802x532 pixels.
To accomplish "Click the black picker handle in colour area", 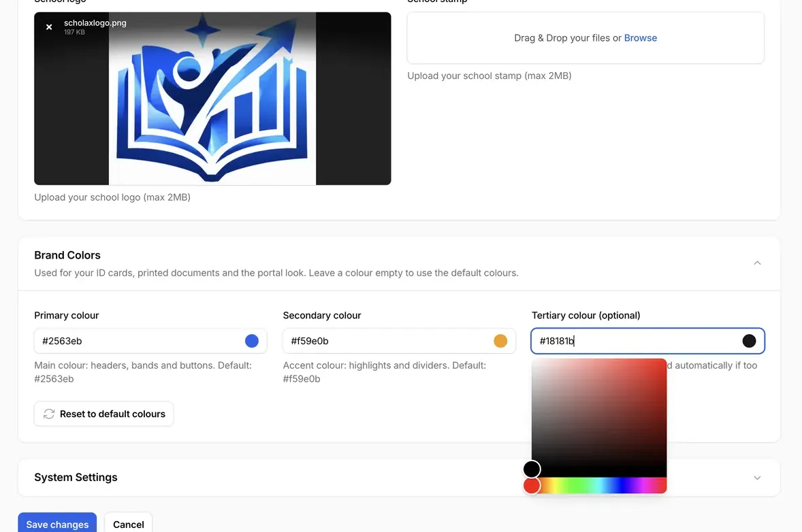I will point(532,469).
